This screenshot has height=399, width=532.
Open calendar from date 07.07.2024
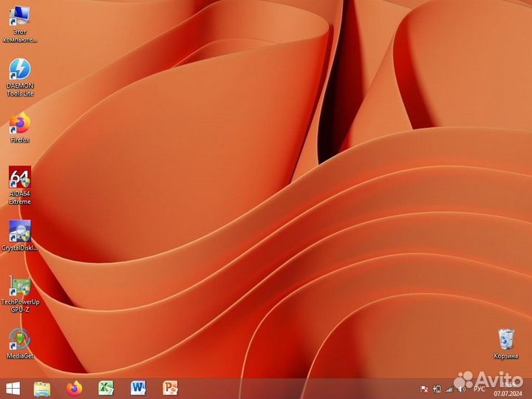click(508, 393)
